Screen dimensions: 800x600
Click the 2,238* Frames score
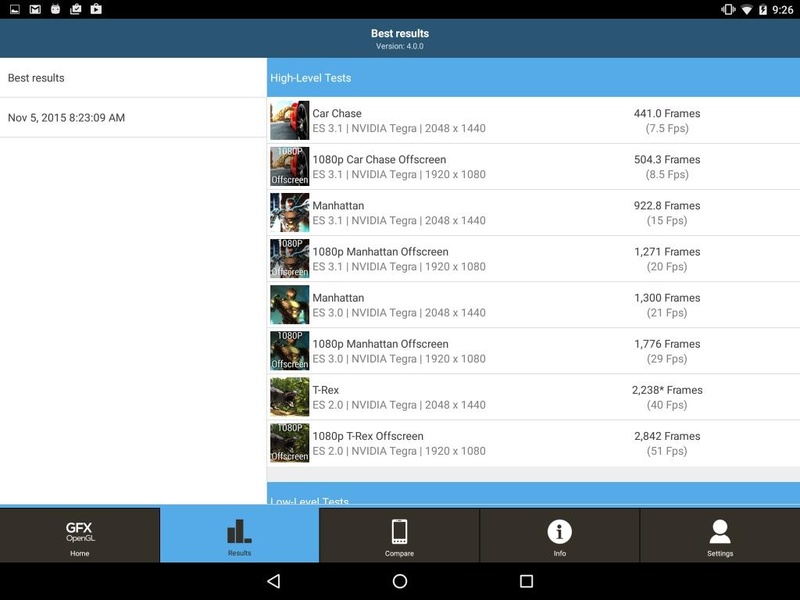[x=667, y=390]
